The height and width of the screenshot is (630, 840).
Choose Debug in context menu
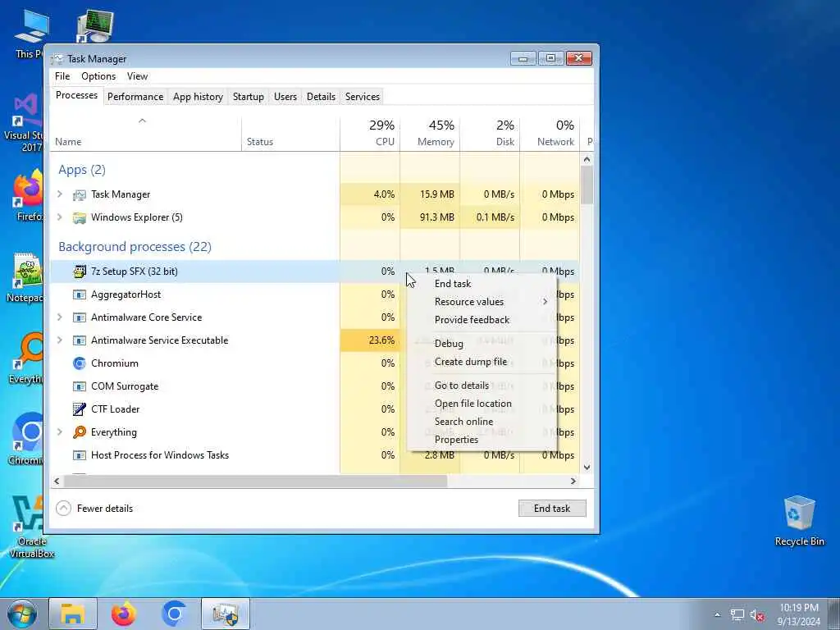(482, 344)
